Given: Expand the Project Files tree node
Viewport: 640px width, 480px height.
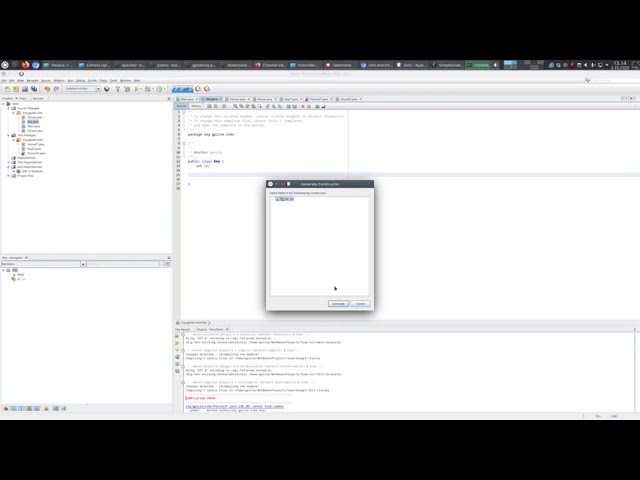Looking at the screenshot, I should click(9, 176).
